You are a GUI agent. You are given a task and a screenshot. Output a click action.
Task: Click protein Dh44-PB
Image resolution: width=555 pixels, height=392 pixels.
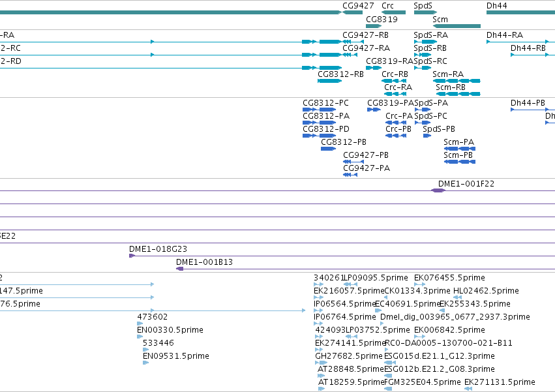coord(528,103)
